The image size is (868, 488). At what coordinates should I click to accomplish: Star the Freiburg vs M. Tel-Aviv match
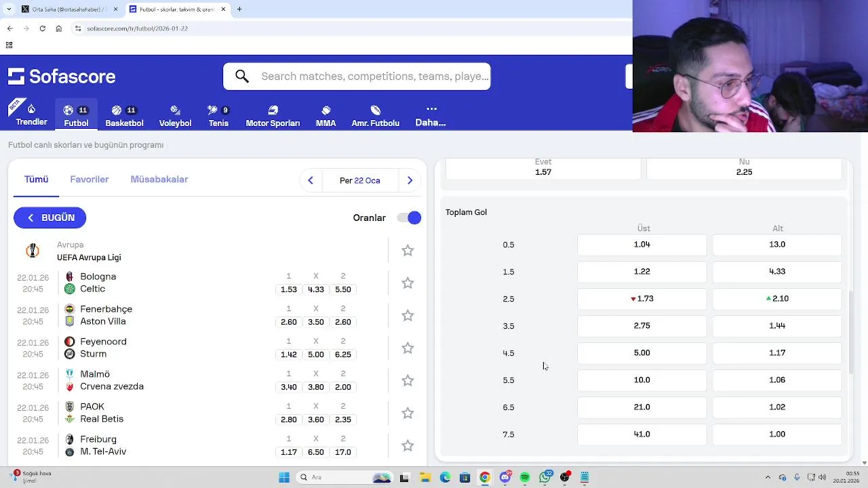[x=408, y=446]
